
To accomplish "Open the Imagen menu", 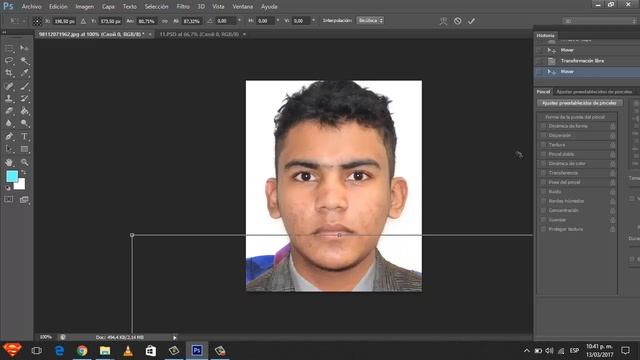I will 84,7.
